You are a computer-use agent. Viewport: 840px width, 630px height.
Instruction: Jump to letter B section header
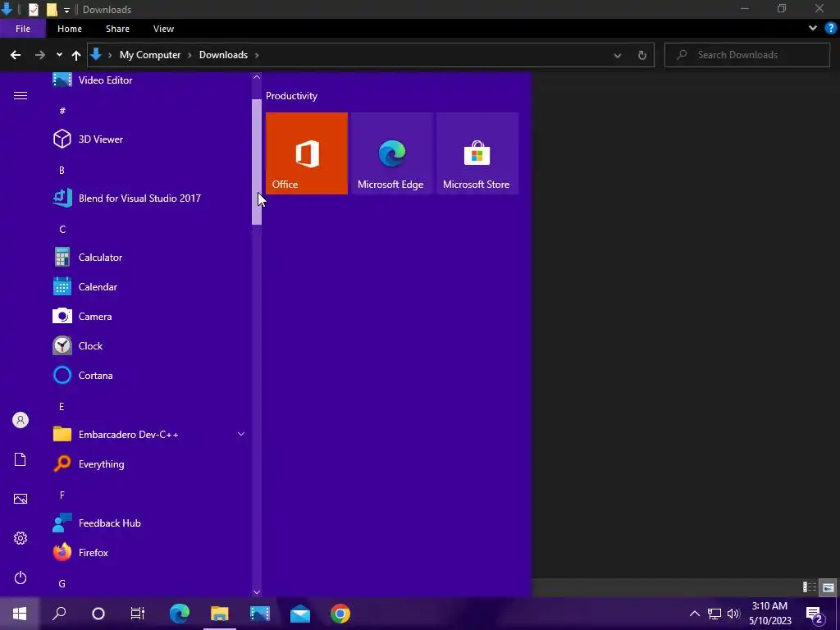[x=62, y=171]
